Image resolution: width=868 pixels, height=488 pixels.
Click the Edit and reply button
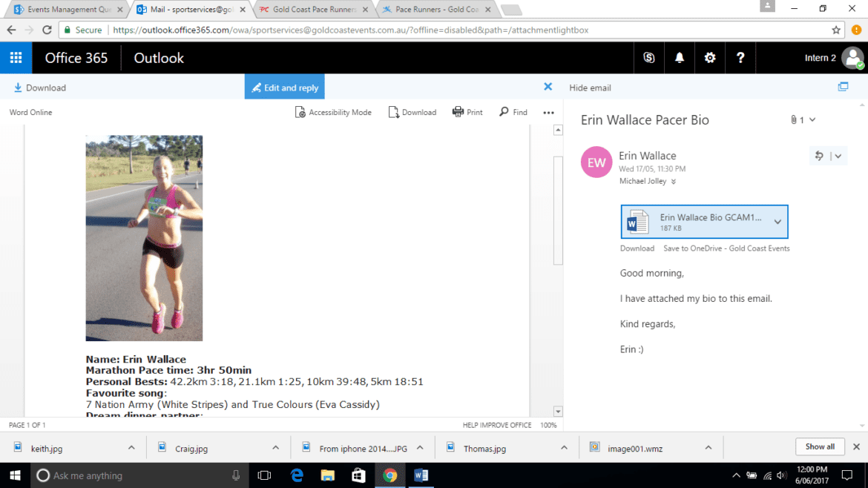[285, 88]
